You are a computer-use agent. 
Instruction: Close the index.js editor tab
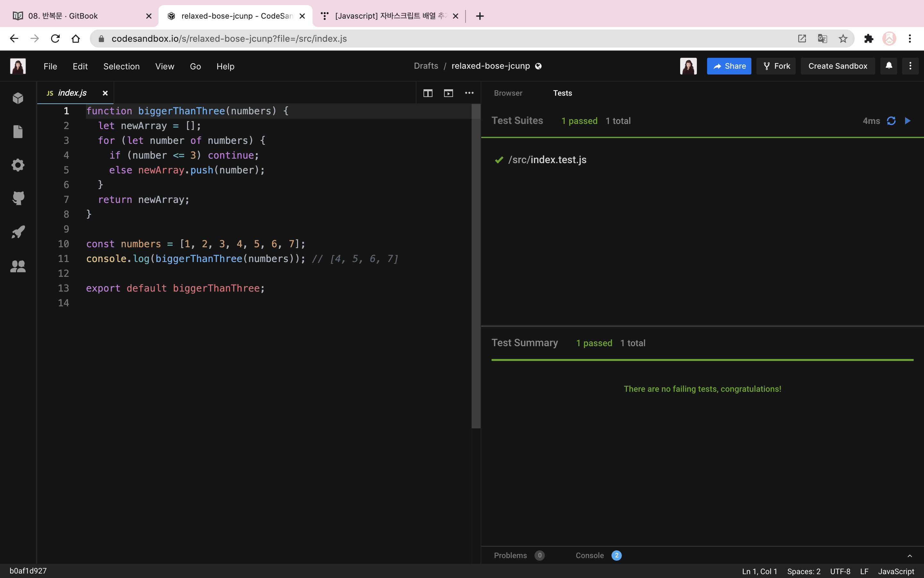coord(105,93)
